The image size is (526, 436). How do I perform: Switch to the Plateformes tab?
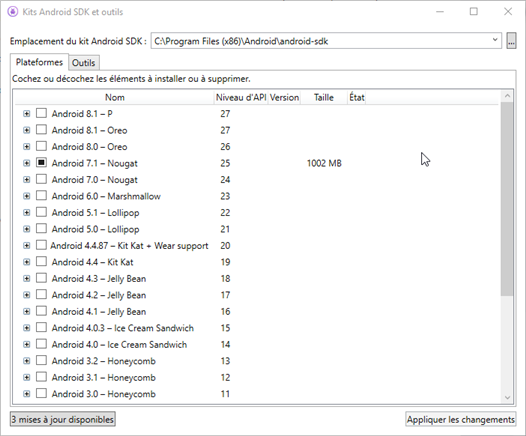(x=39, y=62)
